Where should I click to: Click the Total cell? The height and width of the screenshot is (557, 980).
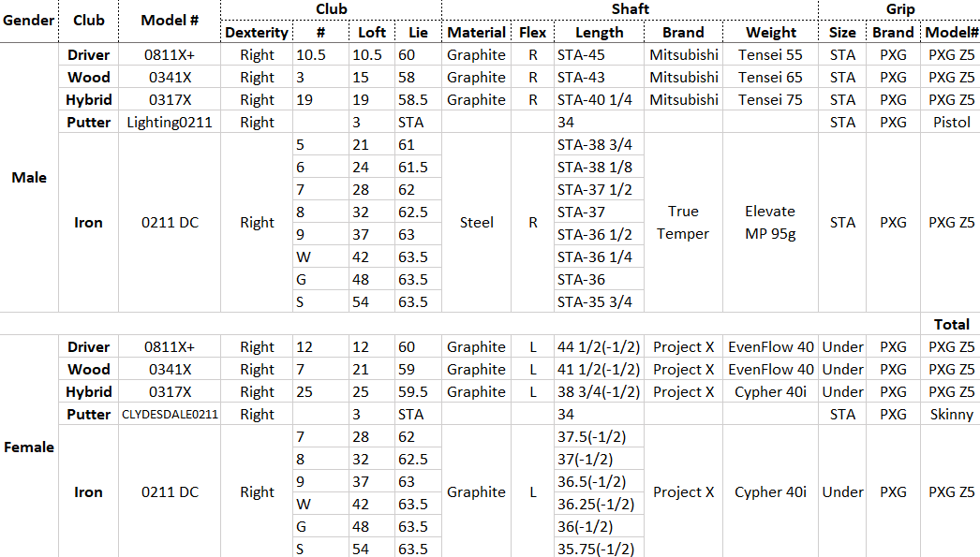pos(951,324)
